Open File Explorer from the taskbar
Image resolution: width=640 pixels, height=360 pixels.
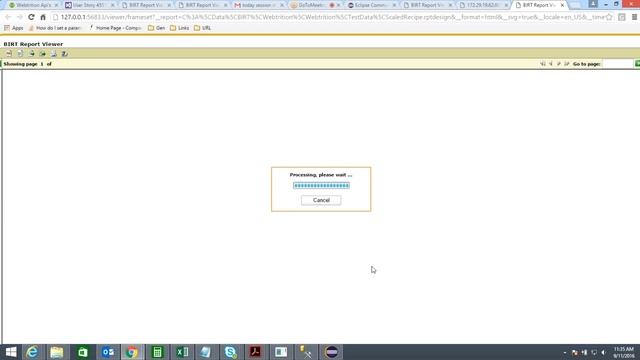57,352
